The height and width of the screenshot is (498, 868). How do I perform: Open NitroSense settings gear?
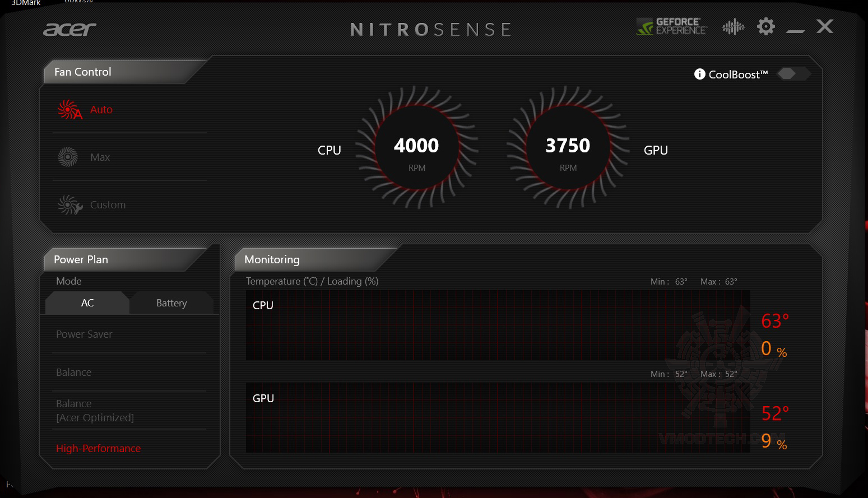point(766,26)
